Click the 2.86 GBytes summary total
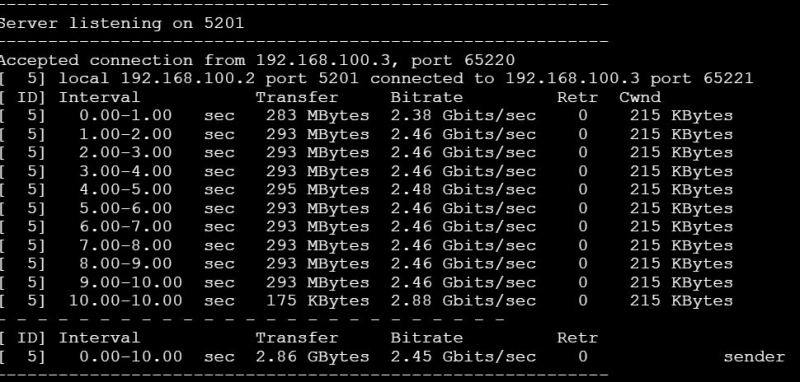800x382 pixels. click(x=312, y=356)
